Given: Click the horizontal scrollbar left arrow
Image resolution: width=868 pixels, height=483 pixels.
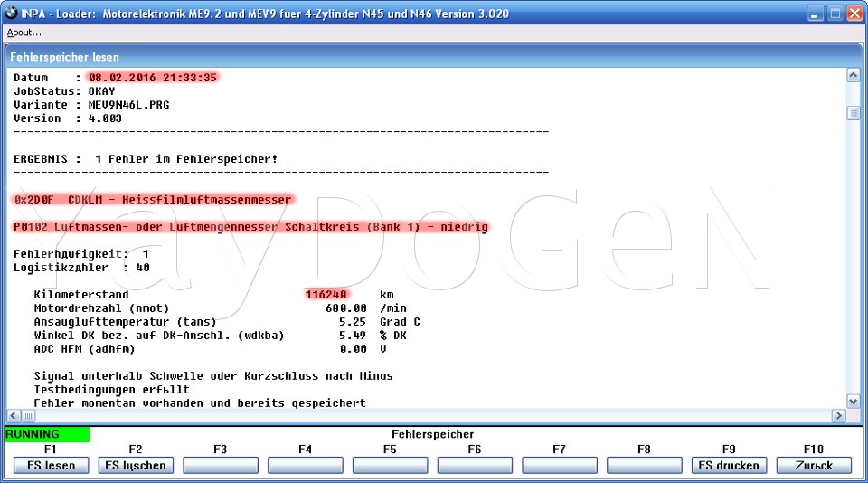Looking at the screenshot, I should (14, 415).
